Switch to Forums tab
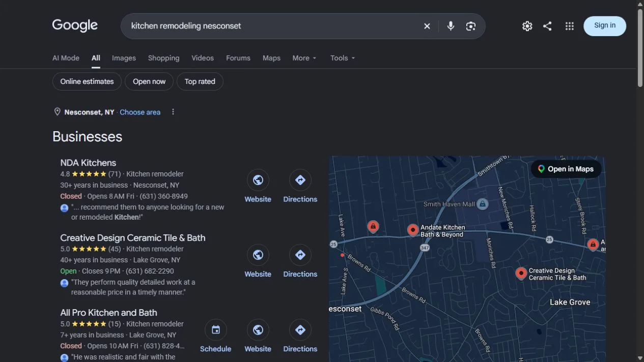The width and height of the screenshot is (644, 362). 238,58
